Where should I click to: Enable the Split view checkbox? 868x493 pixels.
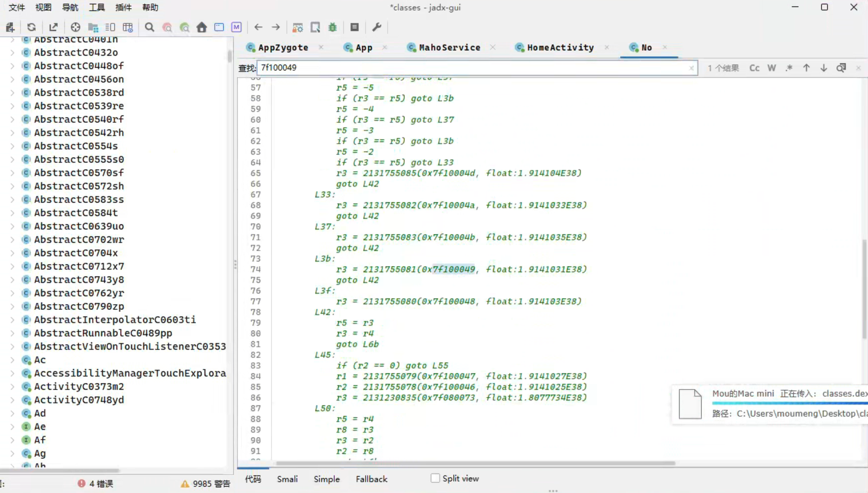pyautogui.click(x=435, y=478)
